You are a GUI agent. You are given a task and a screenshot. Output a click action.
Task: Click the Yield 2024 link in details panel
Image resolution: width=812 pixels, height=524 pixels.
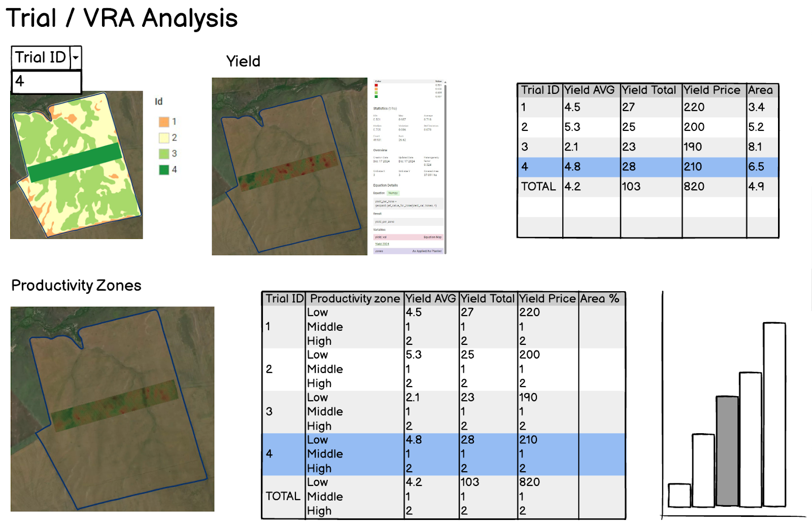pos(382,244)
